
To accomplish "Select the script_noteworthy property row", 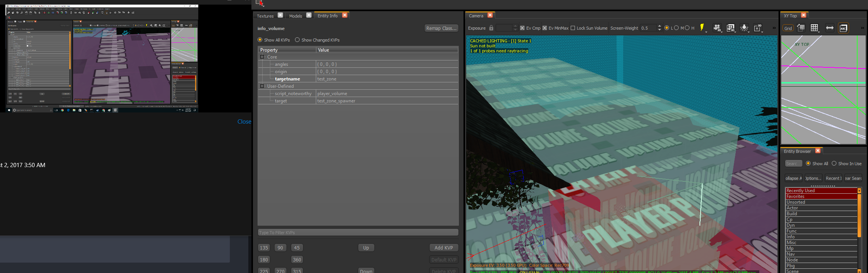I will (x=358, y=93).
